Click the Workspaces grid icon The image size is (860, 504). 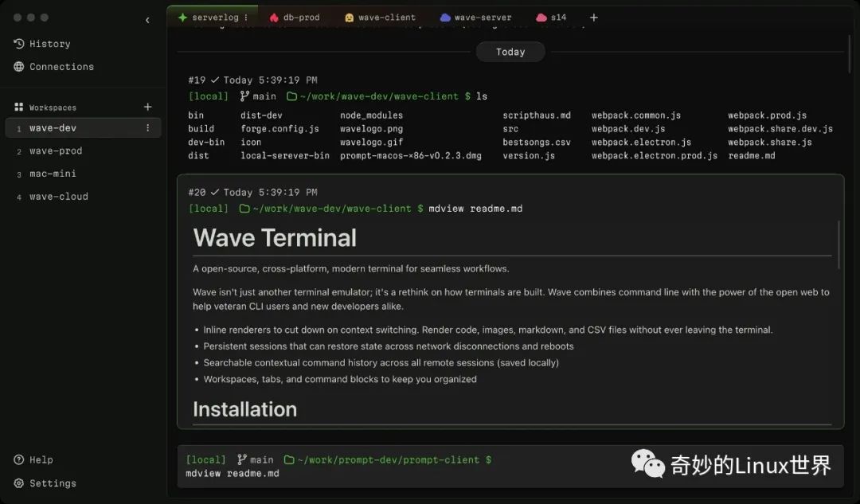(x=18, y=107)
